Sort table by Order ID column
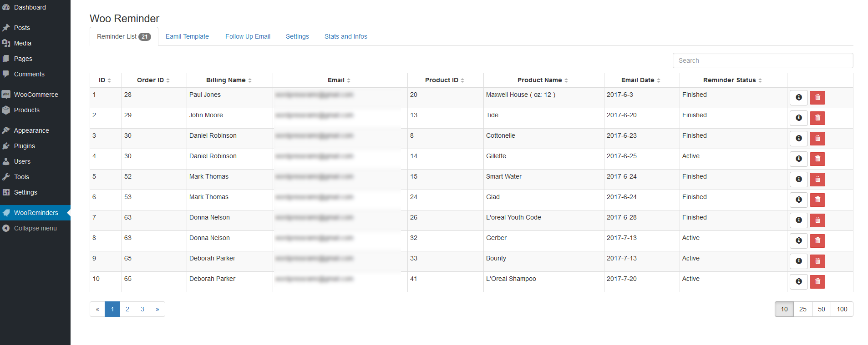Image resolution: width=868 pixels, height=345 pixels. pyautogui.click(x=153, y=80)
